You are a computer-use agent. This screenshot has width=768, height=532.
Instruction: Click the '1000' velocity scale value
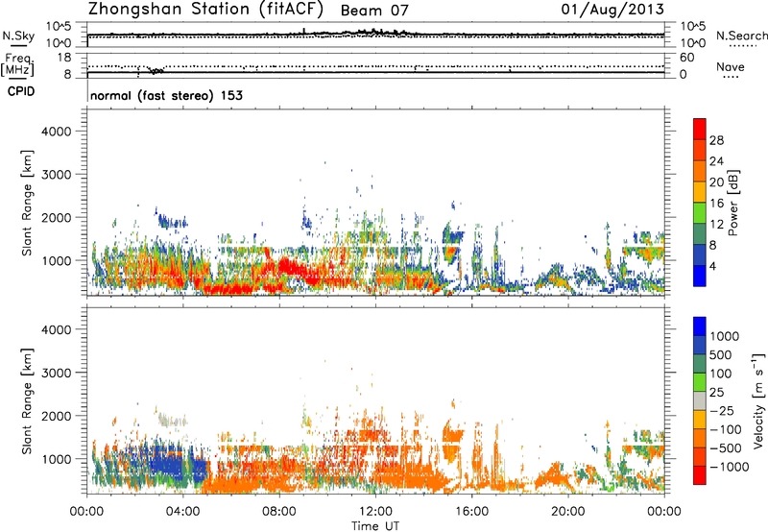click(x=724, y=336)
